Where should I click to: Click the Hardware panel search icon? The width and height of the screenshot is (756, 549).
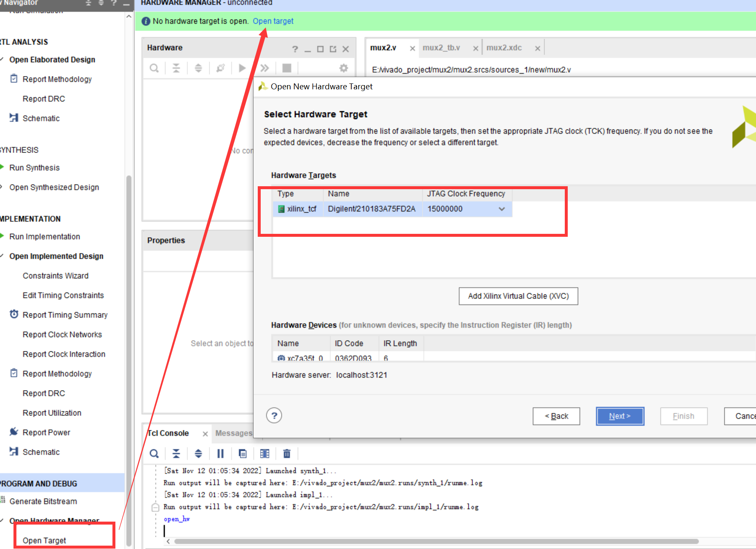(154, 68)
